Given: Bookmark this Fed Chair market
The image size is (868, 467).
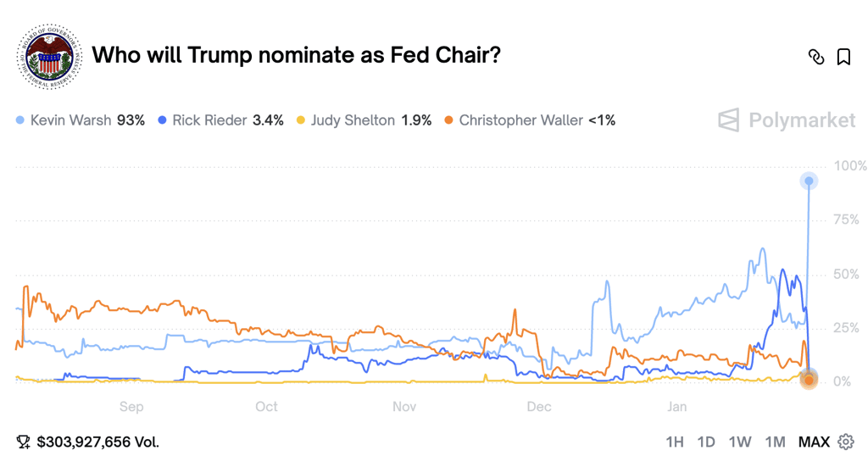Looking at the screenshot, I should tap(843, 57).
